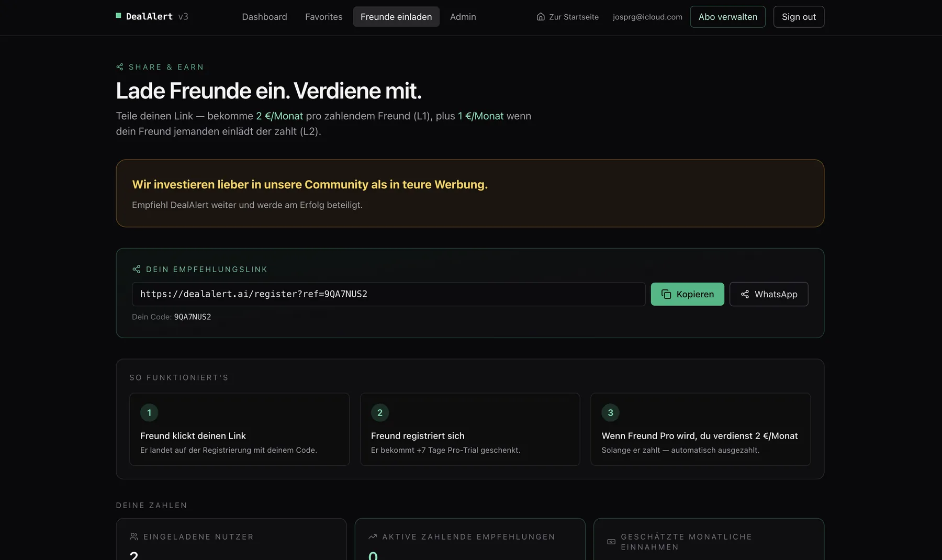Screen dimensions: 942x560
Task: Click the share icon next to SHARE & EARN
Action: [120, 67]
